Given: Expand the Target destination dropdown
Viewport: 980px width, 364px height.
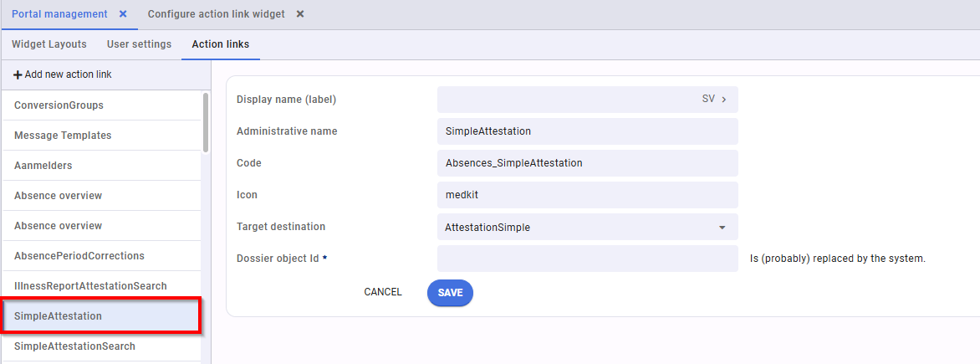Looking at the screenshot, I should point(722,228).
